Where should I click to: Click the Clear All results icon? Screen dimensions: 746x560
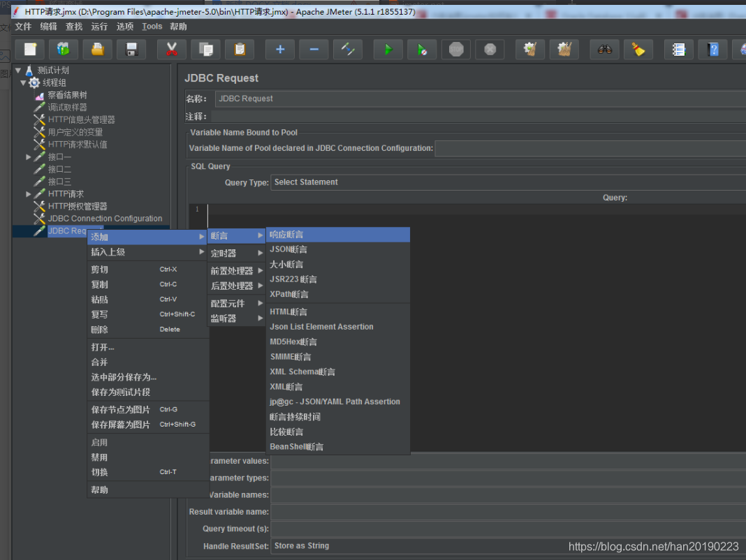[x=564, y=50]
